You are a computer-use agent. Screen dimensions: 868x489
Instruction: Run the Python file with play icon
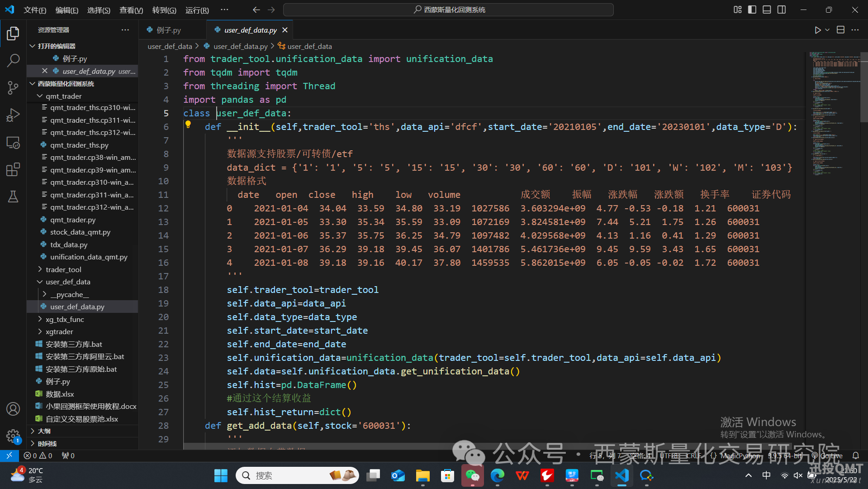coord(818,30)
